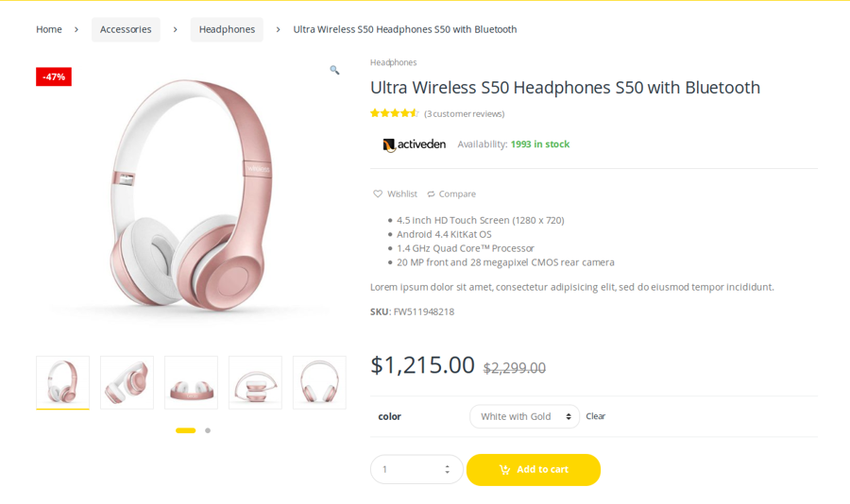Click the Compare icon
This screenshot has height=504, width=850.
[x=432, y=194]
